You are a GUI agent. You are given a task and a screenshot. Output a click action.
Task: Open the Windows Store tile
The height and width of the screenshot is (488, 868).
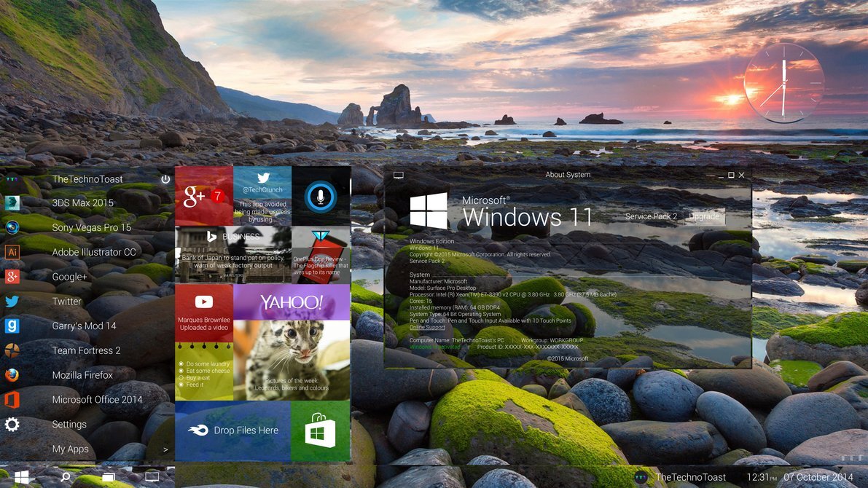321,431
